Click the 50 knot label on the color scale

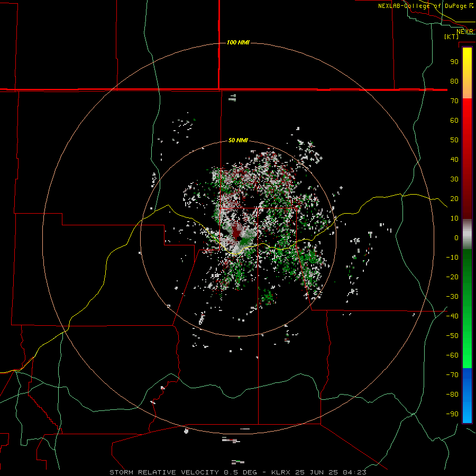(454, 140)
